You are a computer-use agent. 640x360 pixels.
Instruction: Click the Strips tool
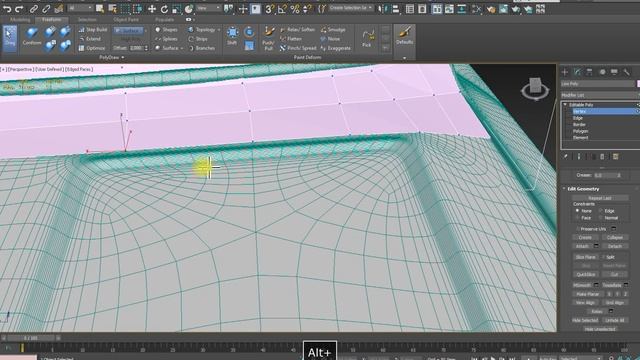198,39
